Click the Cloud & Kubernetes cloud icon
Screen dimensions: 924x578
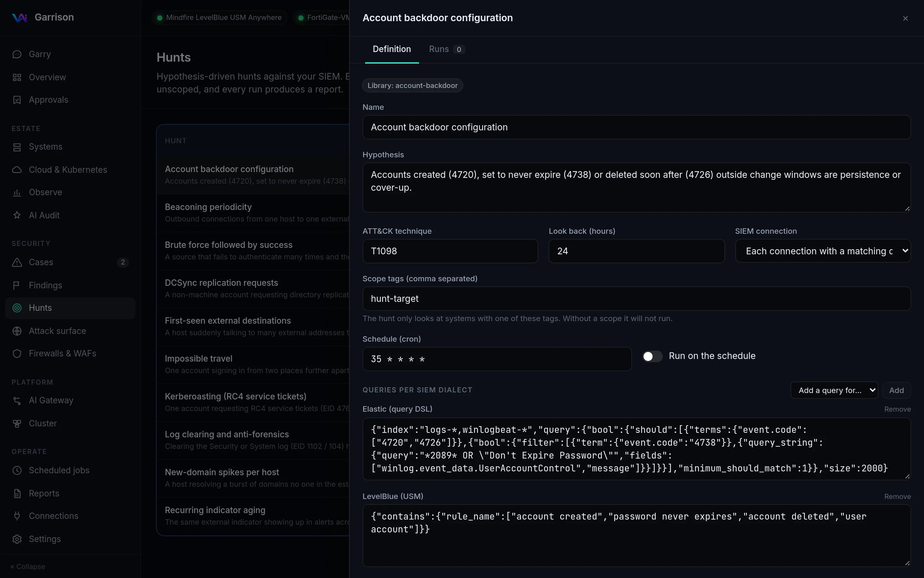17,170
